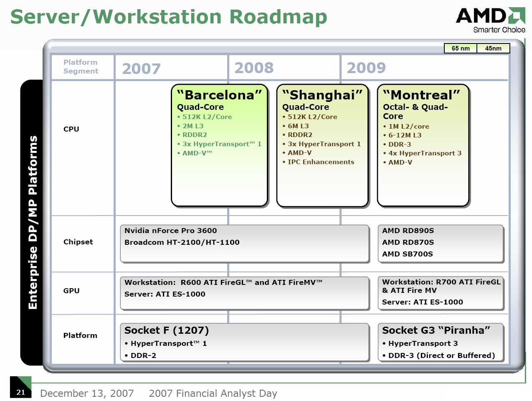This screenshot has height=401, width=532.
Task: Click the R700 ATI FireGL workstation GPU box
Action: 441,292
